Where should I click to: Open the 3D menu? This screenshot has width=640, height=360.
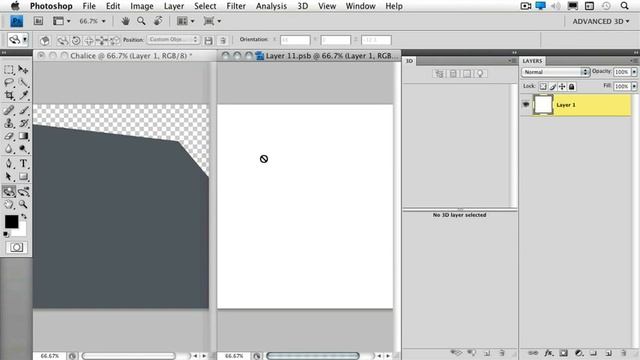click(302, 6)
